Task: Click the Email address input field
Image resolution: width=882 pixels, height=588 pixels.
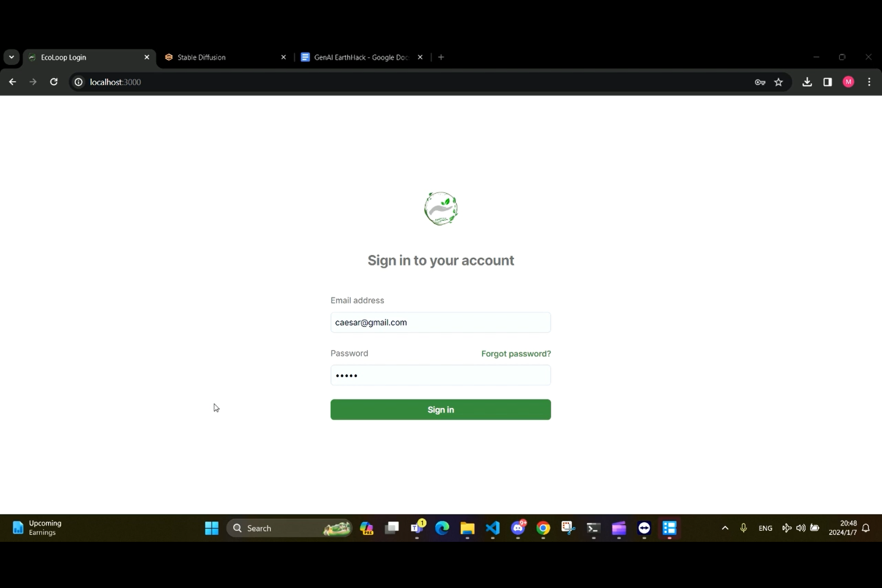Action: click(440, 323)
